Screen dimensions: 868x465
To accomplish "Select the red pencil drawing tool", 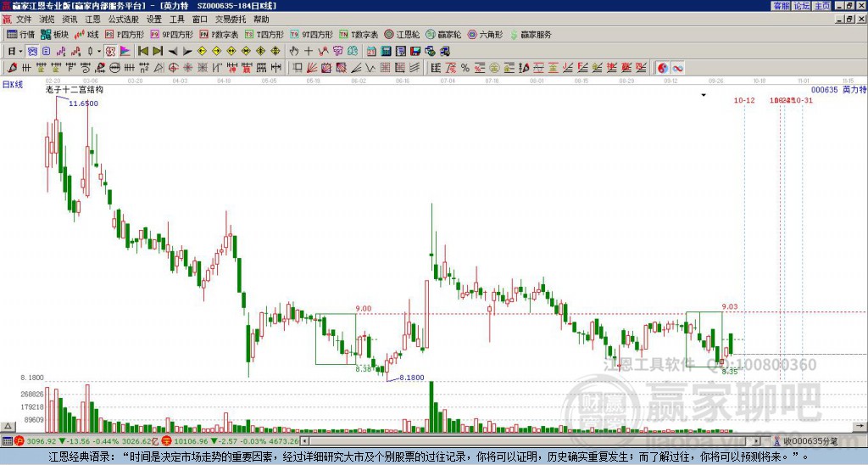I will click(12, 68).
